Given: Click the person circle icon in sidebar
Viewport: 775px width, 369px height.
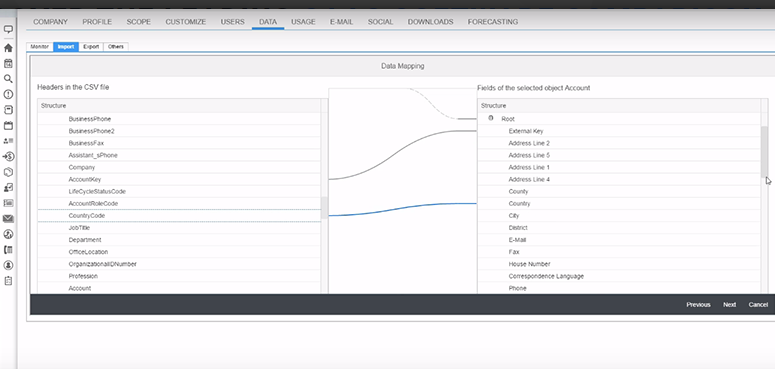Looking at the screenshot, I should point(8,265).
